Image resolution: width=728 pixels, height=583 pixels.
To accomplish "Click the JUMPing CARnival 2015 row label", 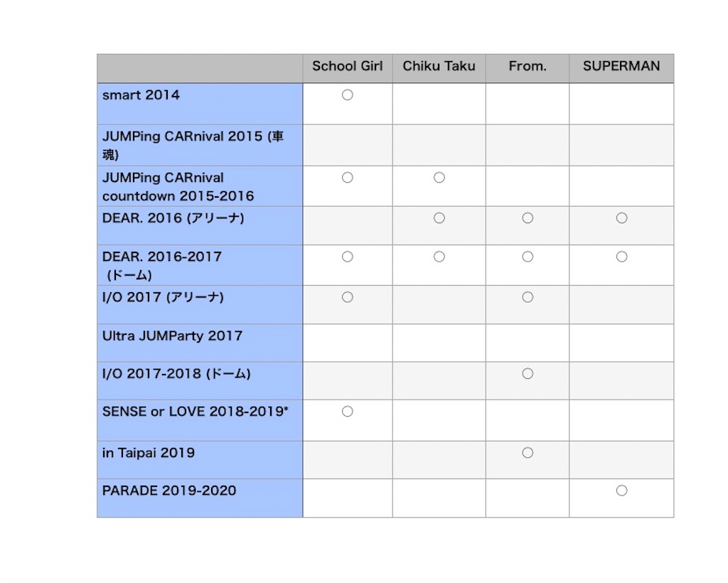I will [193, 145].
